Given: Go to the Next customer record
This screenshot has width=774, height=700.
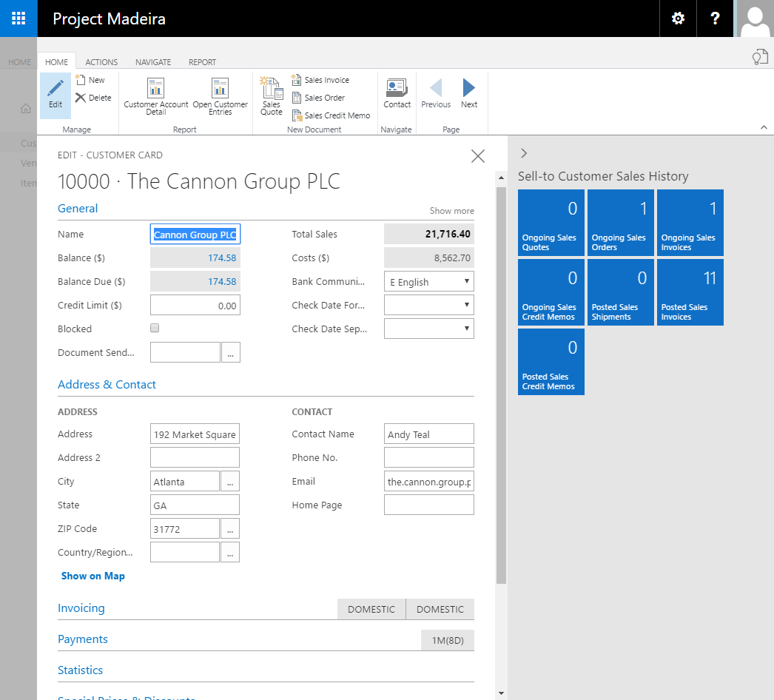Looking at the screenshot, I should click(x=469, y=89).
